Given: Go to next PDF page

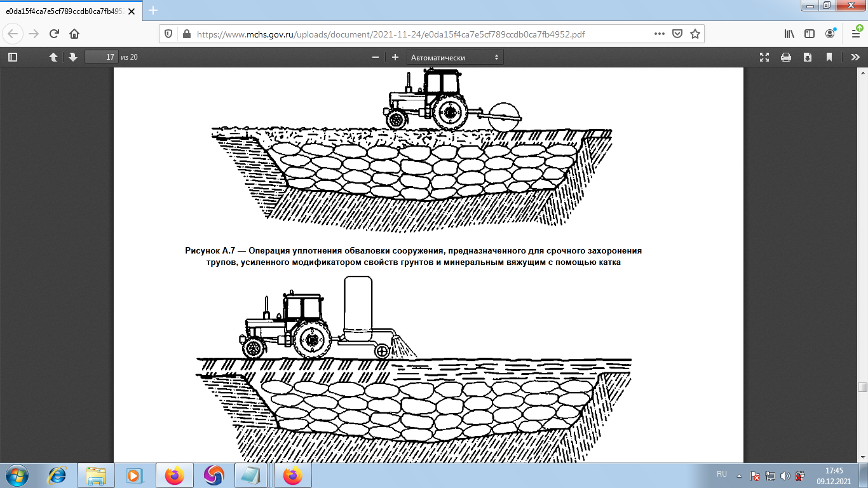Looking at the screenshot, I should point(73,57).
